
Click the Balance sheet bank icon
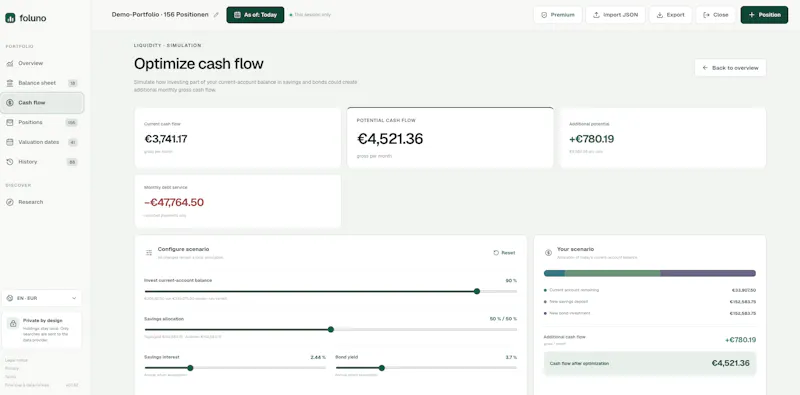coord(10,83)
